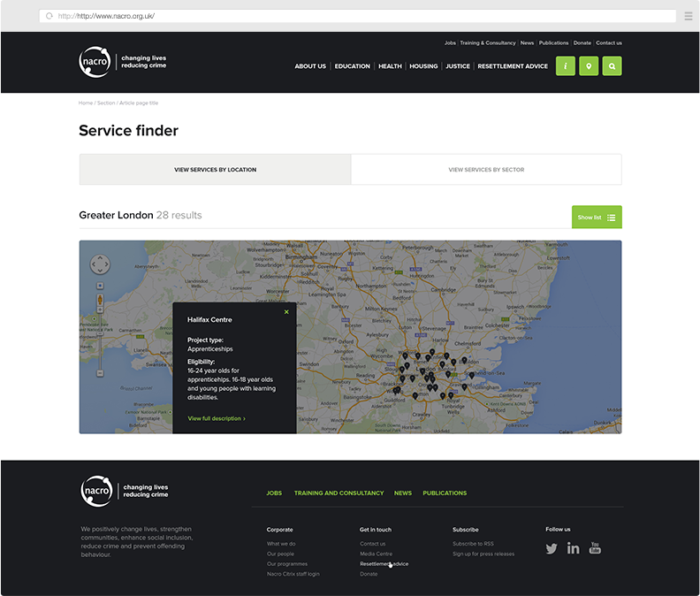Close the Halifax Centre popup
The image size is (700, 596).
pyautogui.click(x=286, y=312)
